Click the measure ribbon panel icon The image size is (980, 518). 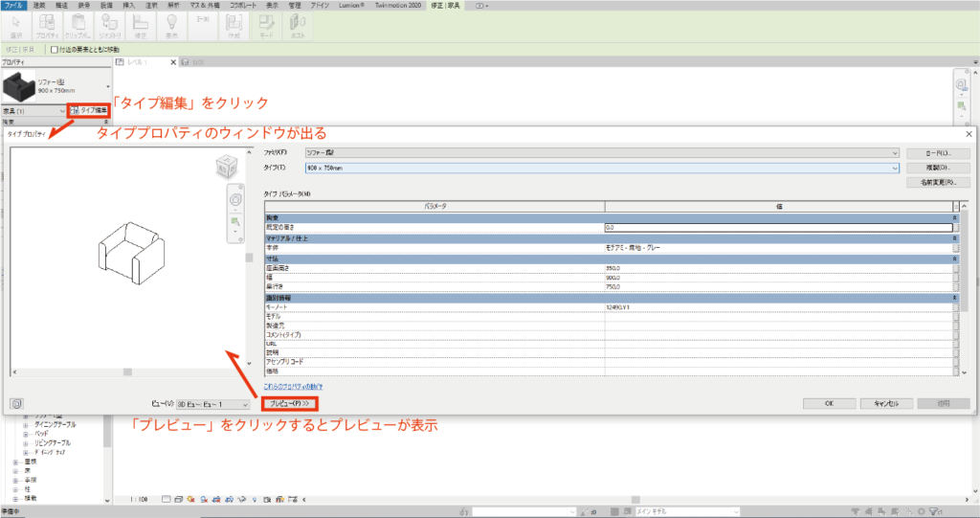(x=203, y=25)
